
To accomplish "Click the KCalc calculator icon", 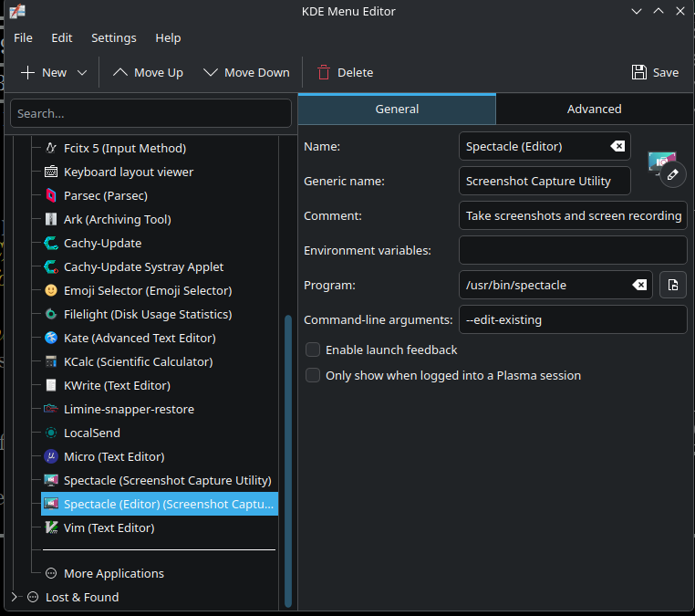I will point(51,361).
